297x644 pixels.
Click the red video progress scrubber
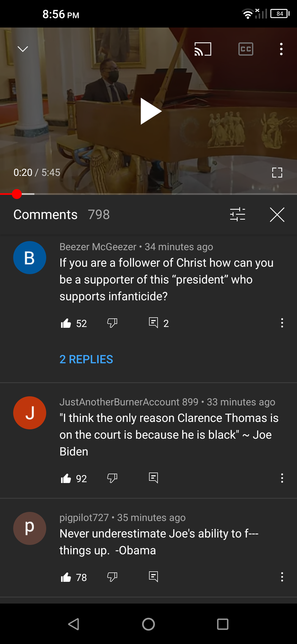(x=17, y=194)
